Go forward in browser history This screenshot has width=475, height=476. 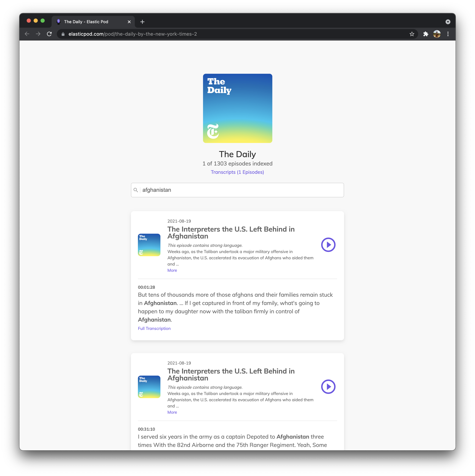38,34
